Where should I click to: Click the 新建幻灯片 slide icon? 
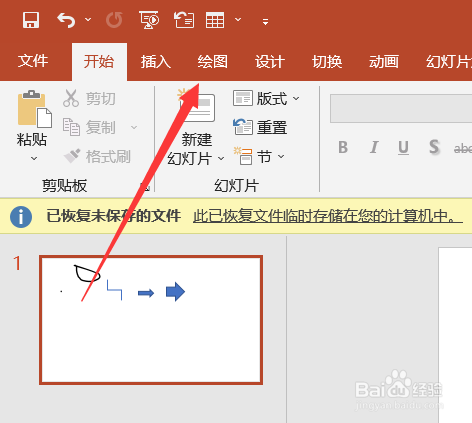[x=198, y=106]
